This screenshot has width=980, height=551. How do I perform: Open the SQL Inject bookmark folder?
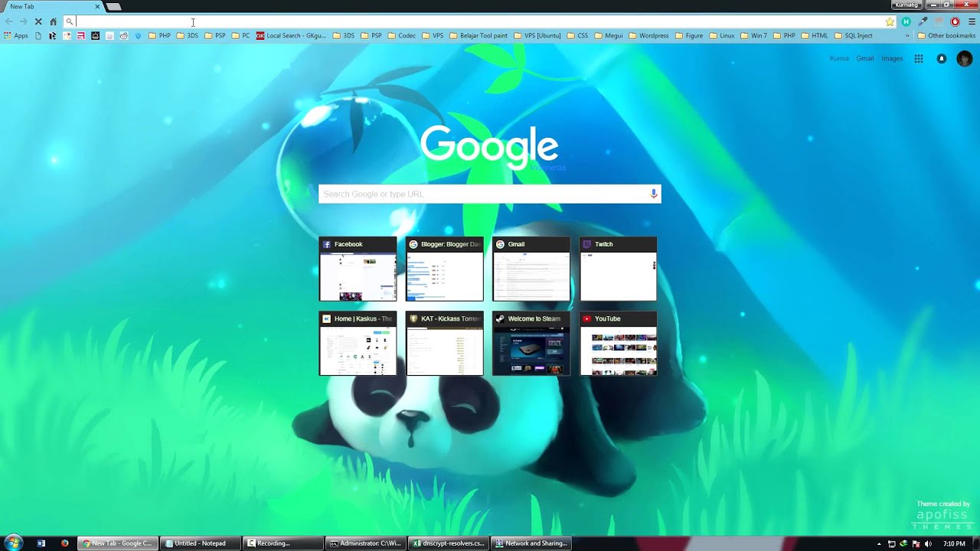coord(853,36)
